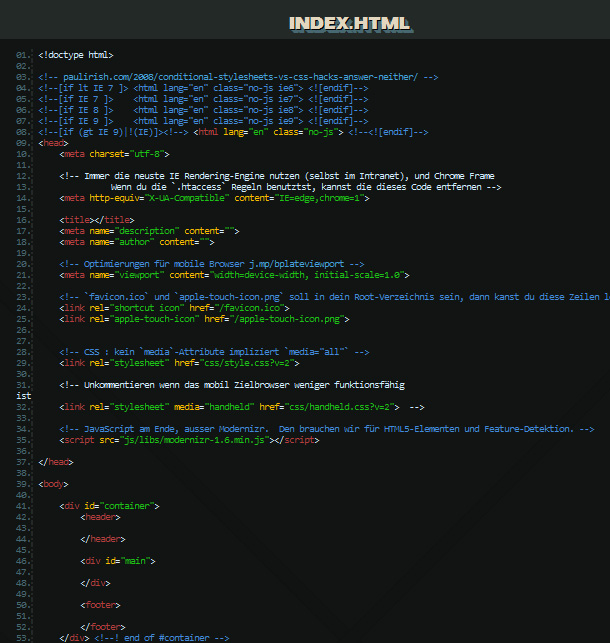Image resolution: width=610 pixels, height=643 pixels.
Task: Click the closing </header> tag
Action: 103,539
